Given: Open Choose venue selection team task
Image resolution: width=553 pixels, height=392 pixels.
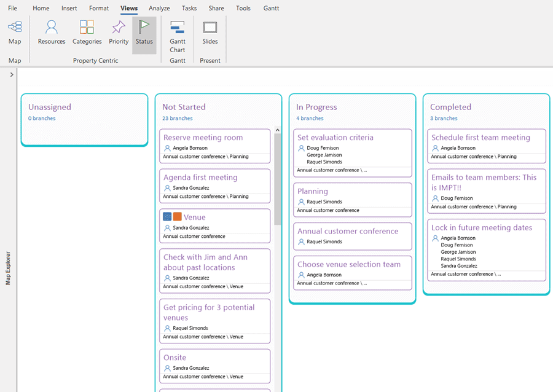Looking at the screenshot, I should 349,264.
